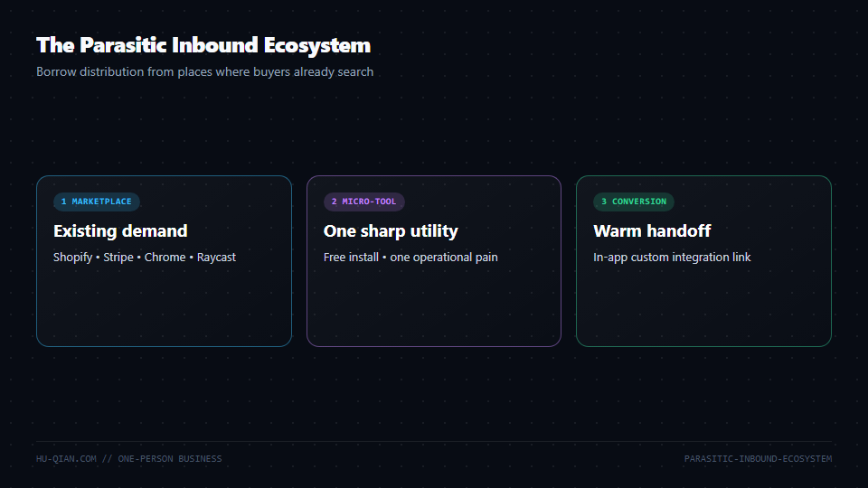Click subtitle 'Borrow distribution from places where buyers already search'
The width and height of the screenshot is (868, 488).
click(205, 72)
